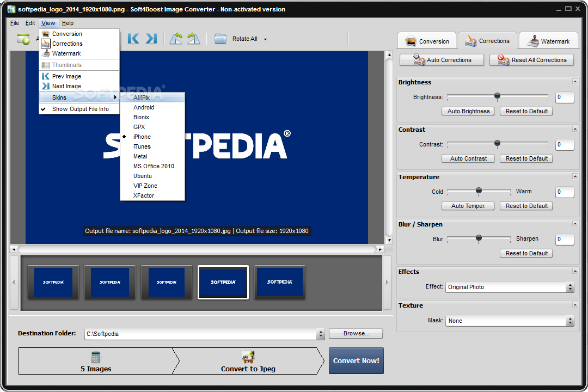
Task: Select the Android skin
Action: [x=152, y=107]
